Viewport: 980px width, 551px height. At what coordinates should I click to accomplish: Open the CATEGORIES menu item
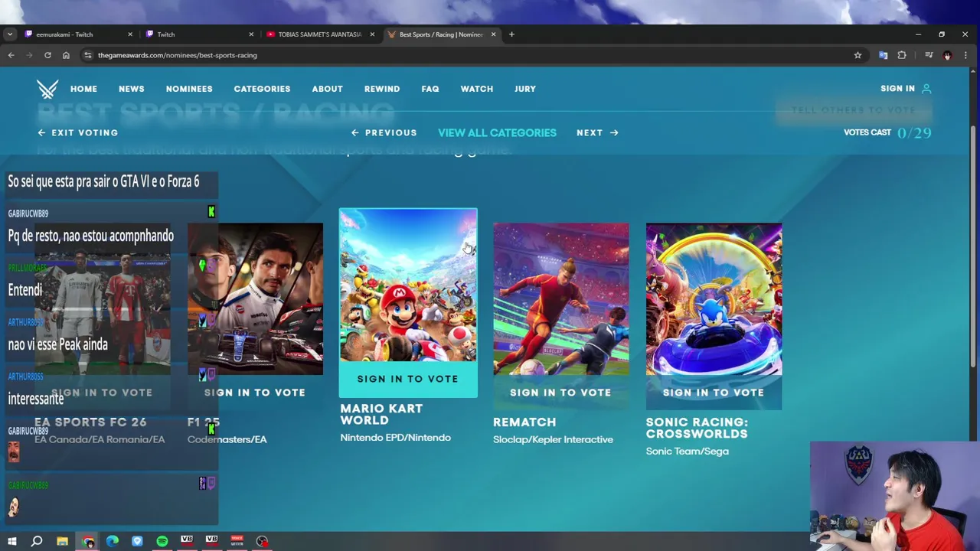(262, 89)
